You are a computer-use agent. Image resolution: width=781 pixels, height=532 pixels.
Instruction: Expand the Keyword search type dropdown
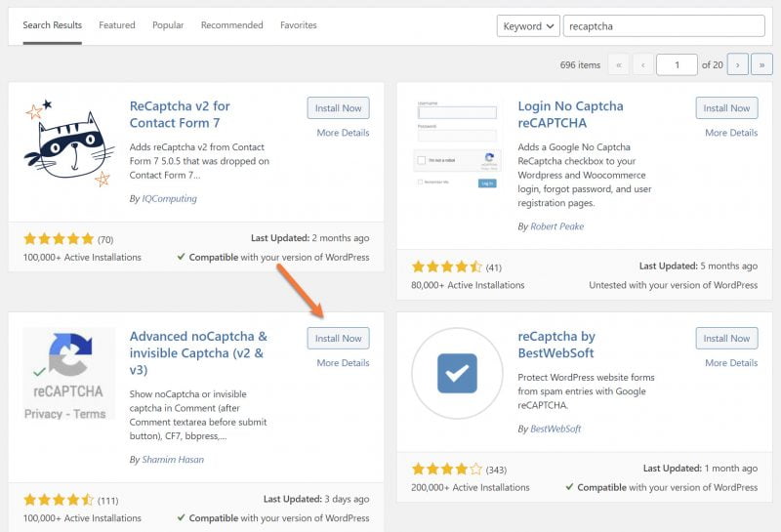[x=528, y=26]
